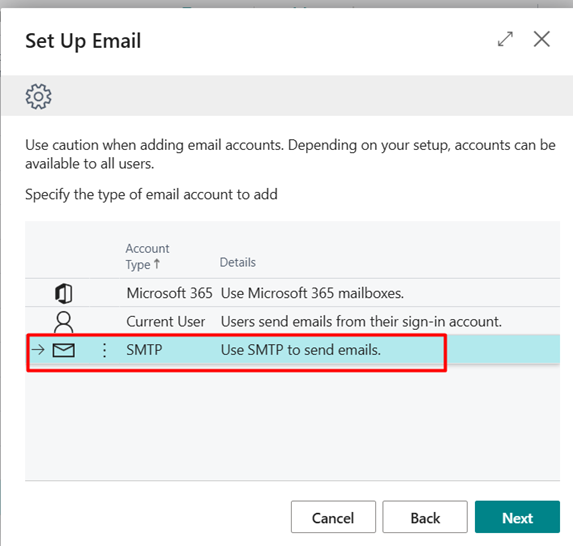The height and width of the screenshot is (546, 573).
Task: Click the Back button
Action: (x=425, y=517)
